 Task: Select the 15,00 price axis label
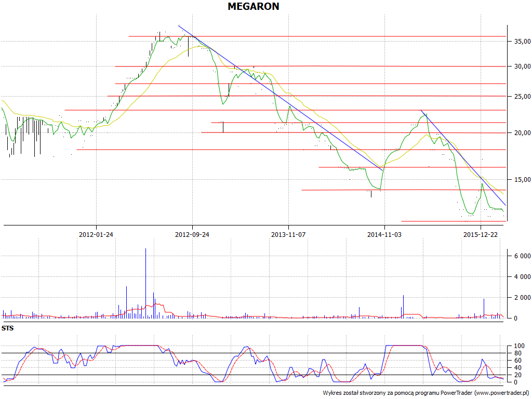tap(523, 180)
